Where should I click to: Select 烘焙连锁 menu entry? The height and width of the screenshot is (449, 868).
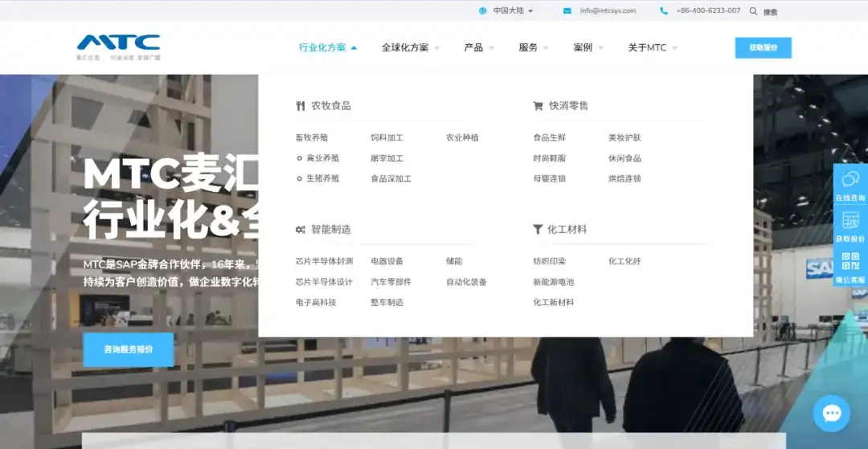[624, 178]
